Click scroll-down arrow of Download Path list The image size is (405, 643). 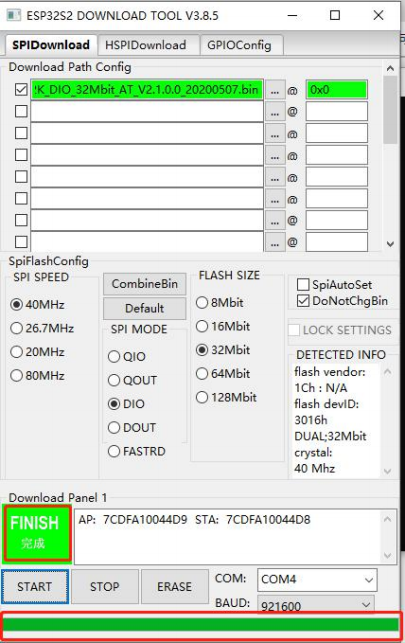tap(390, 244)
